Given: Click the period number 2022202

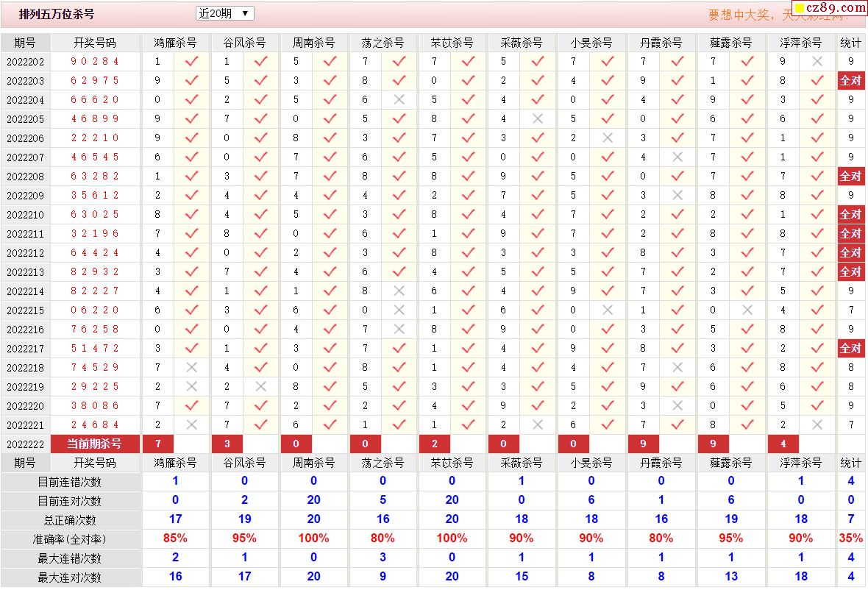Looking at the screenshot, I should pyautogui.click(x=26, y=62).
